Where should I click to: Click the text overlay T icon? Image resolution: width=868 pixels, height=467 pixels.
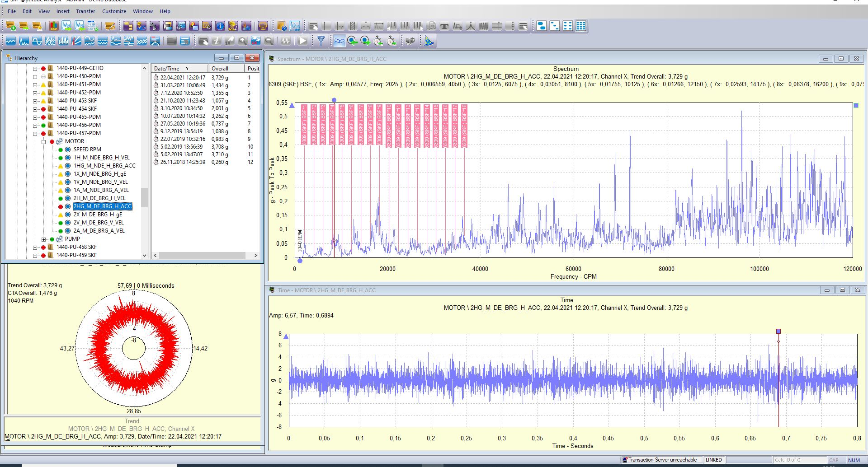click(444, 26)
